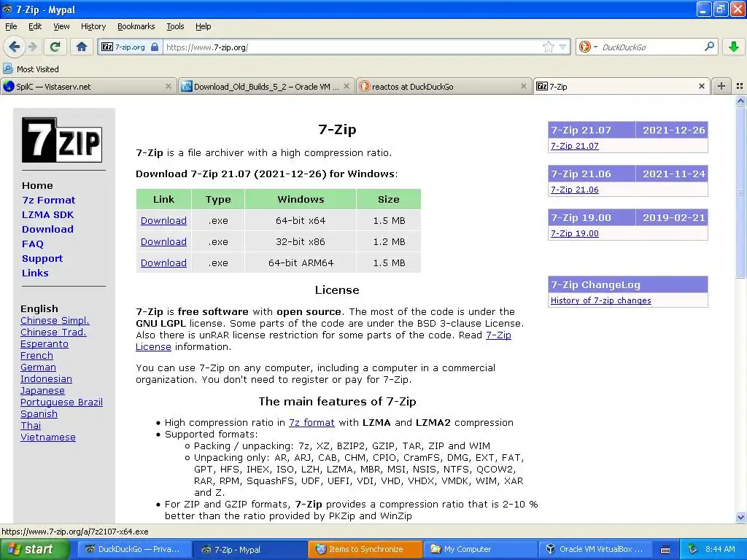This screenshot has height=560, width=747.
Task: Download the 64-bit ARM64 exe
Action: click(163, 262)
